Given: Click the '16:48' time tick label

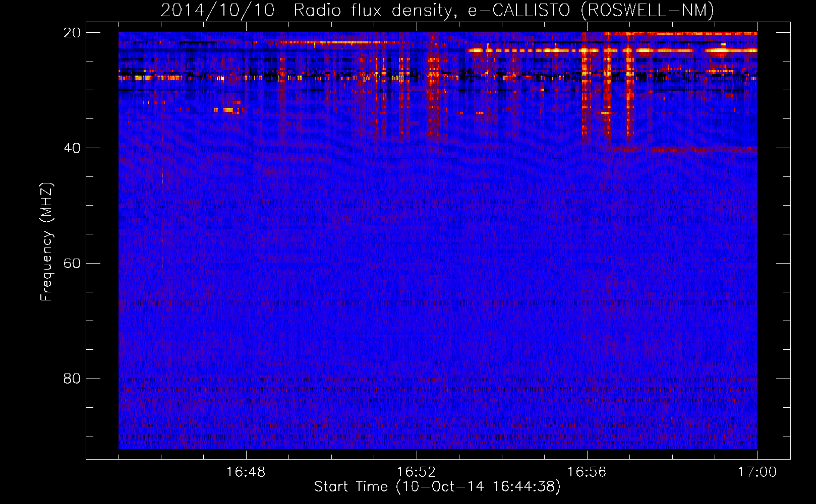Looking at the screenshot, I should click(x=246, y=472).
